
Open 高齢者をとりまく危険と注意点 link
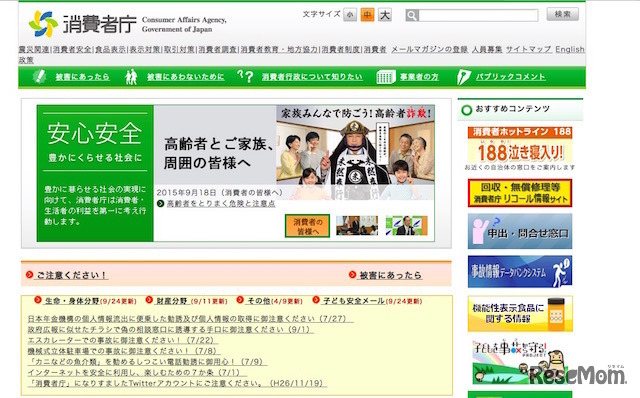coord(221,203)
